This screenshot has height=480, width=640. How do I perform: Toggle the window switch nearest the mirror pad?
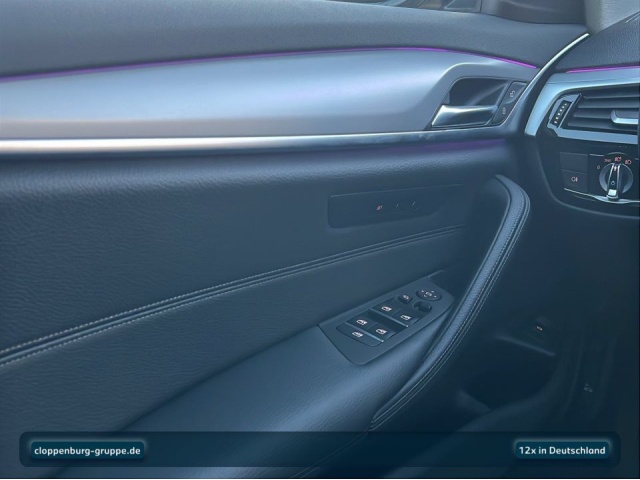click(405, 317)
